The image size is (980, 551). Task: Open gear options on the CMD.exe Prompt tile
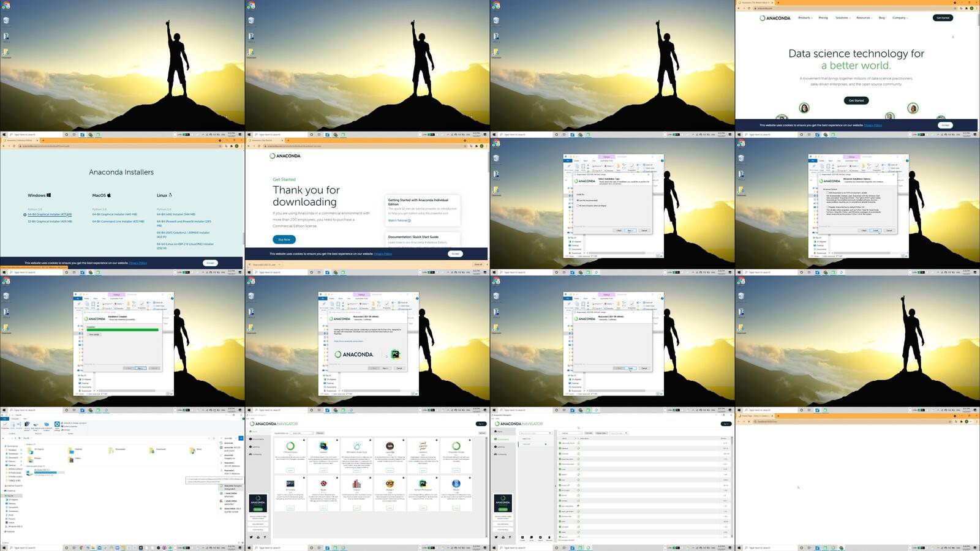tap(304, 440)
